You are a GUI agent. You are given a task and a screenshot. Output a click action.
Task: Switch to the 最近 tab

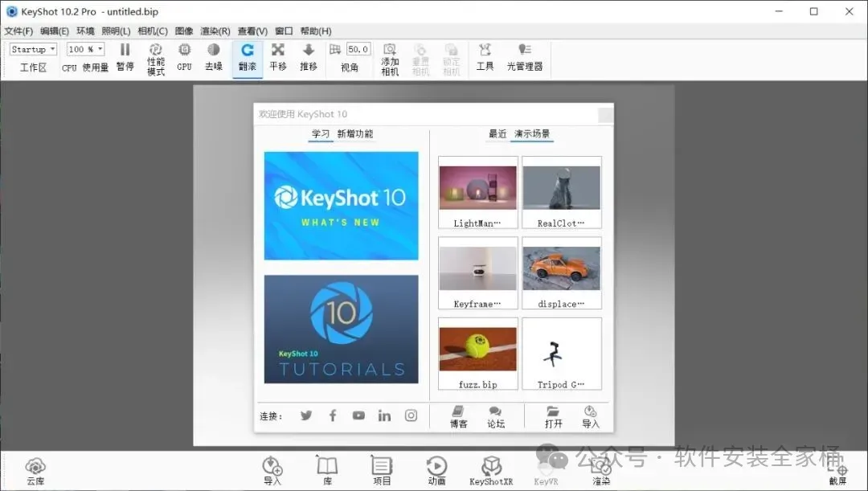497,134
